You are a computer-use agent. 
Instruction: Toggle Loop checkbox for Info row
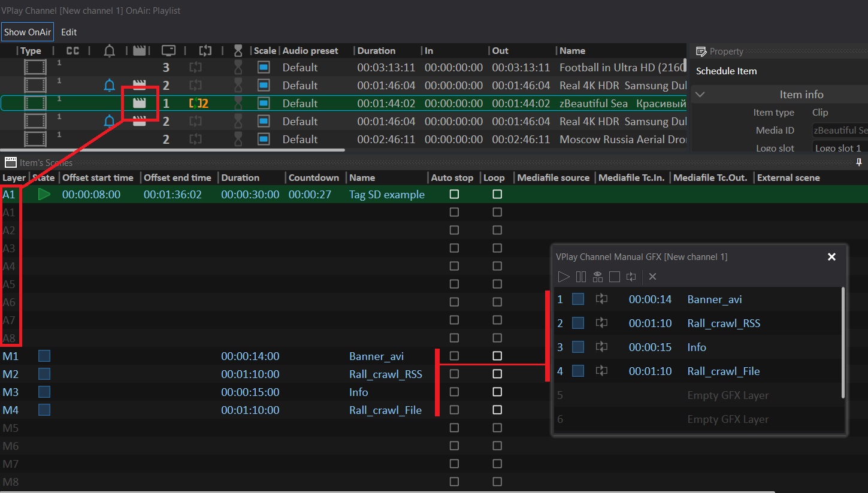click(x=497, y=392)
